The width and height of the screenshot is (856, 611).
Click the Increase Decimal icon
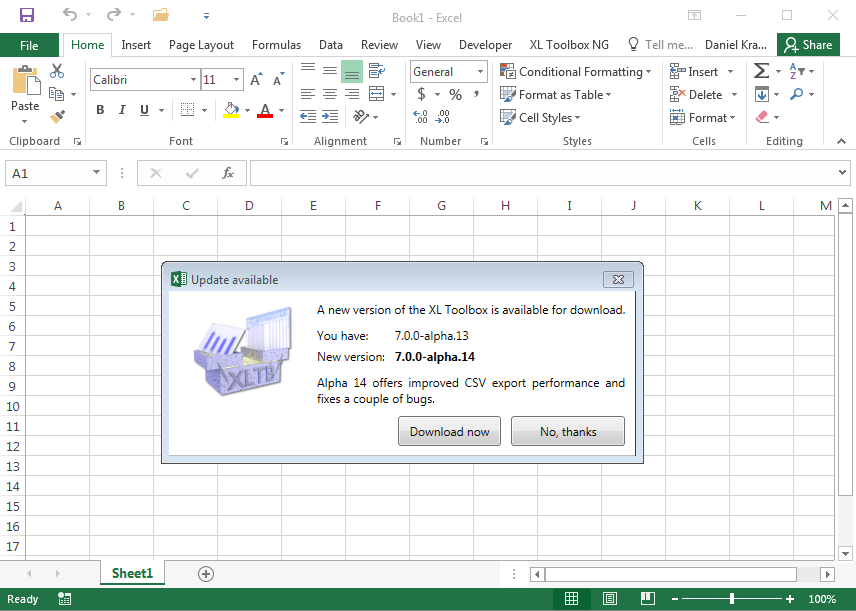(x=420, y=117)
